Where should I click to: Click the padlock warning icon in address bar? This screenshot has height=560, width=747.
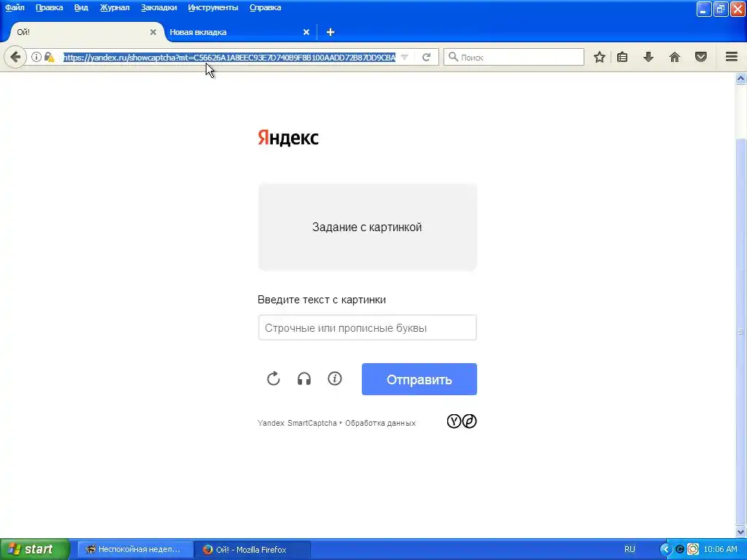49,57
